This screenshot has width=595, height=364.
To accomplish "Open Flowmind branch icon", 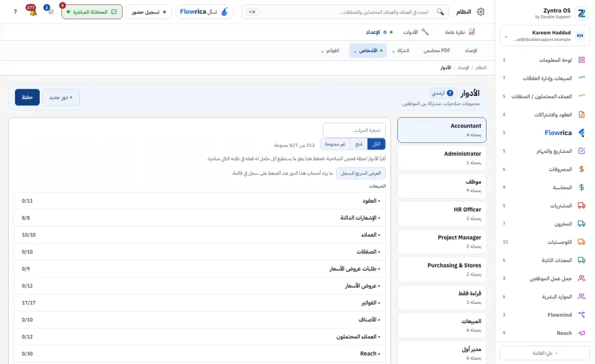I will point(581,314).
